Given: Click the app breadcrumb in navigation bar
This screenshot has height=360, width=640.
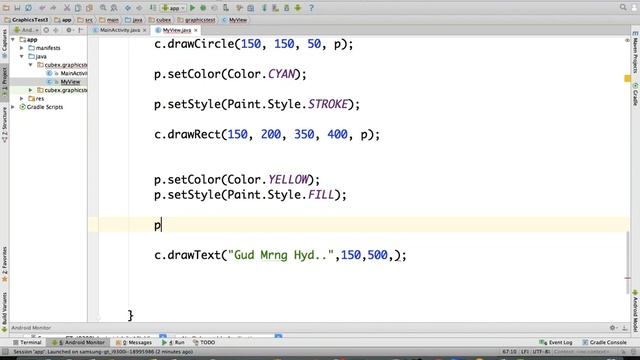Looking at the screenshot, I should point(63,20).
